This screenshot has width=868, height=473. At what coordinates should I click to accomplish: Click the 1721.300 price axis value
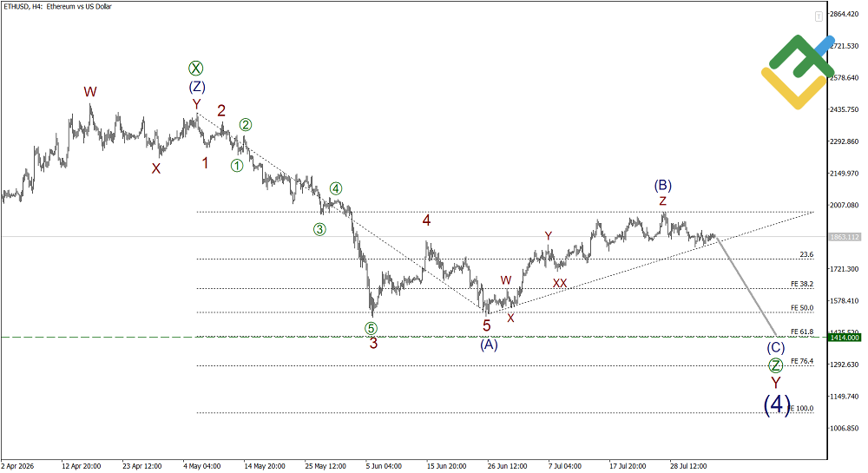845,269
